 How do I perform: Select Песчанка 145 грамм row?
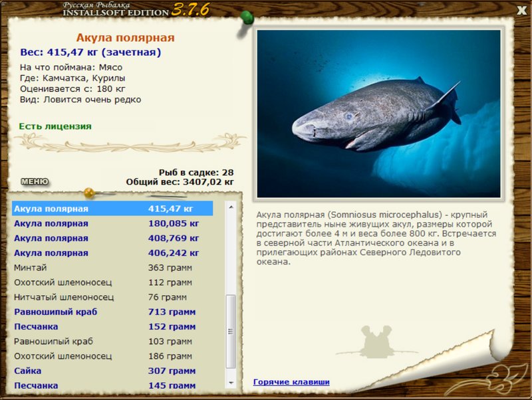(112, 385)
